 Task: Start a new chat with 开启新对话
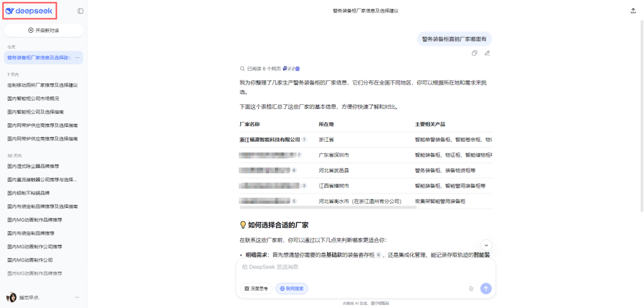coord(44,30)
